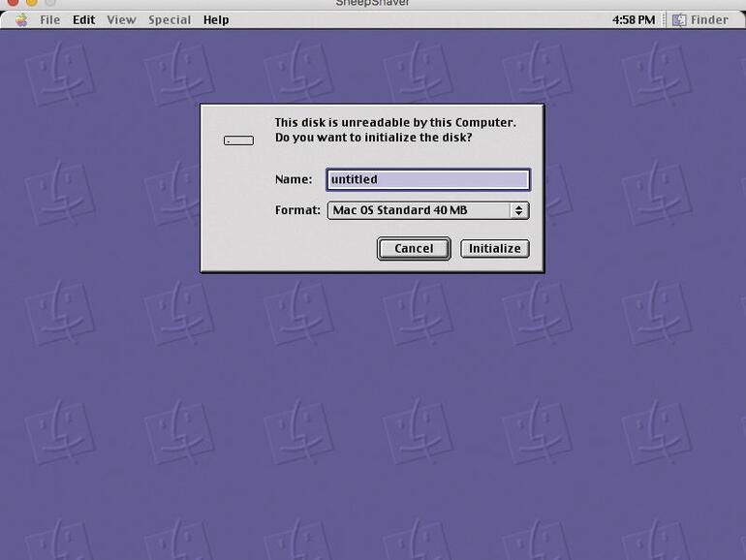Open the File menu
This screenshot has height=560, width=746.
[50, 20]
